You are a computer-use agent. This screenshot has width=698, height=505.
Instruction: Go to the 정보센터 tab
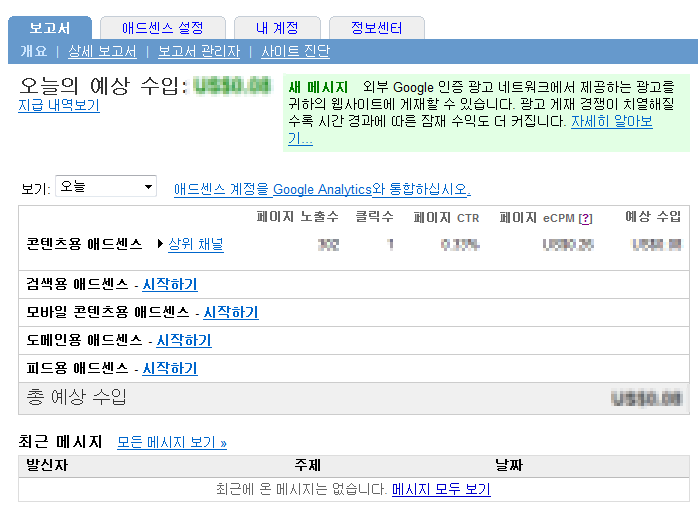tap(377, 28)
